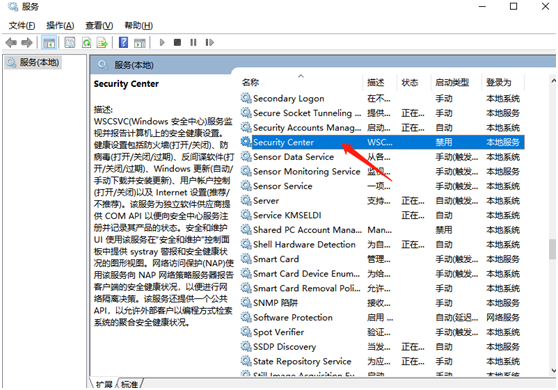Select the SNMP 陷阱 service name
Image resolution: width=558 pixels, height=390 pixels.
click(275, 303)
